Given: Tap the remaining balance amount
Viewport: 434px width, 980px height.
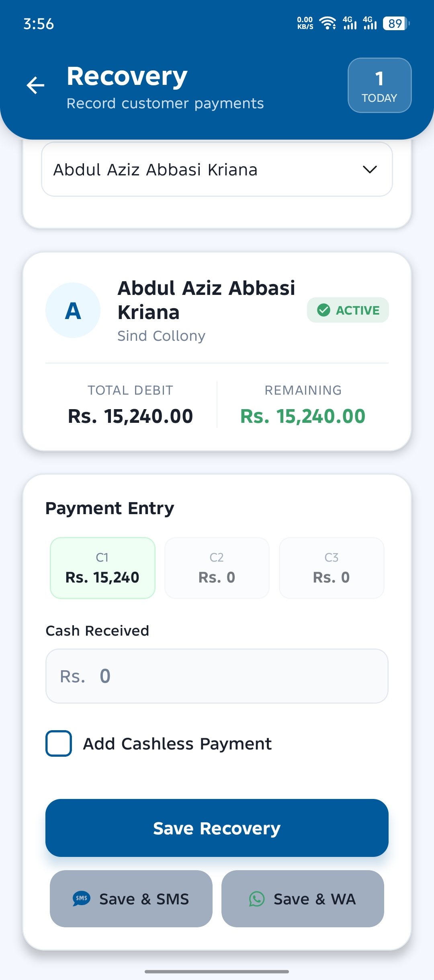Looking at the screenshot, I should point(303,416).
